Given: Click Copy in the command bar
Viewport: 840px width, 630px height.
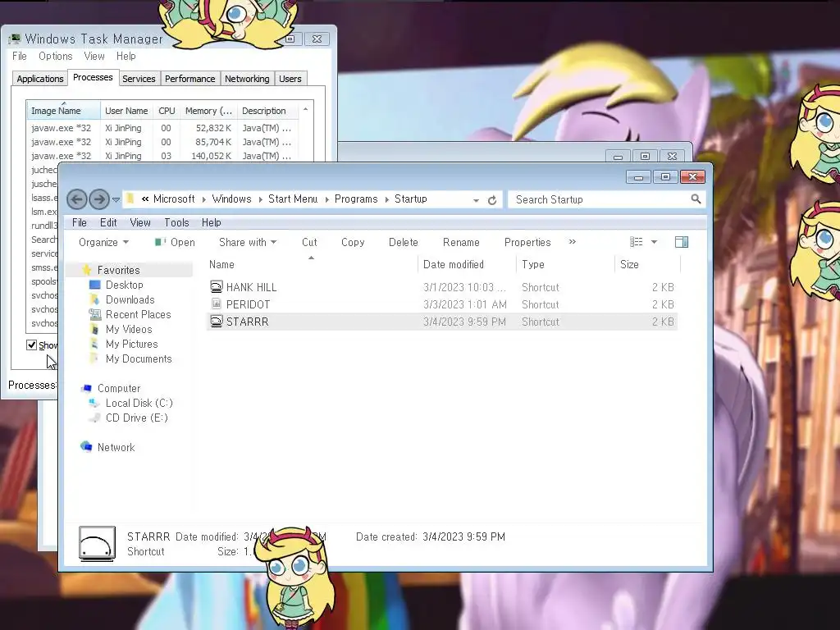Looking at the screenshot, I should point(353,242).
